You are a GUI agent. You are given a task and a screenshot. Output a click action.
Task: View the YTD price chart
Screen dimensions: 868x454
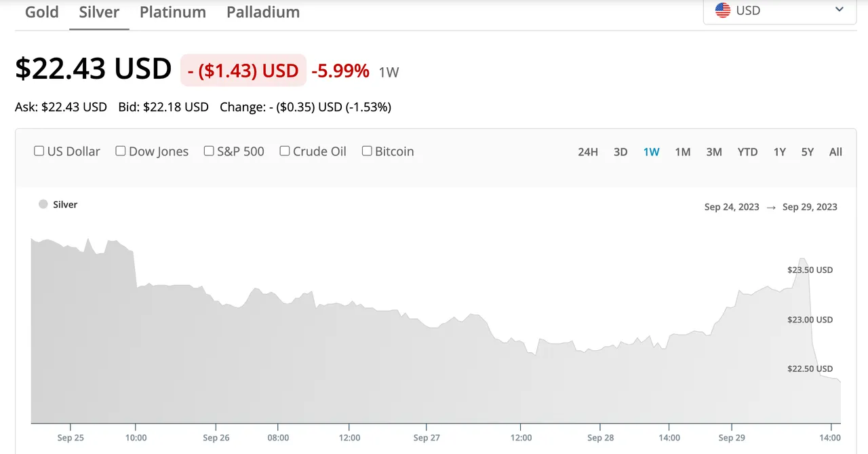(x=747, y=152)
